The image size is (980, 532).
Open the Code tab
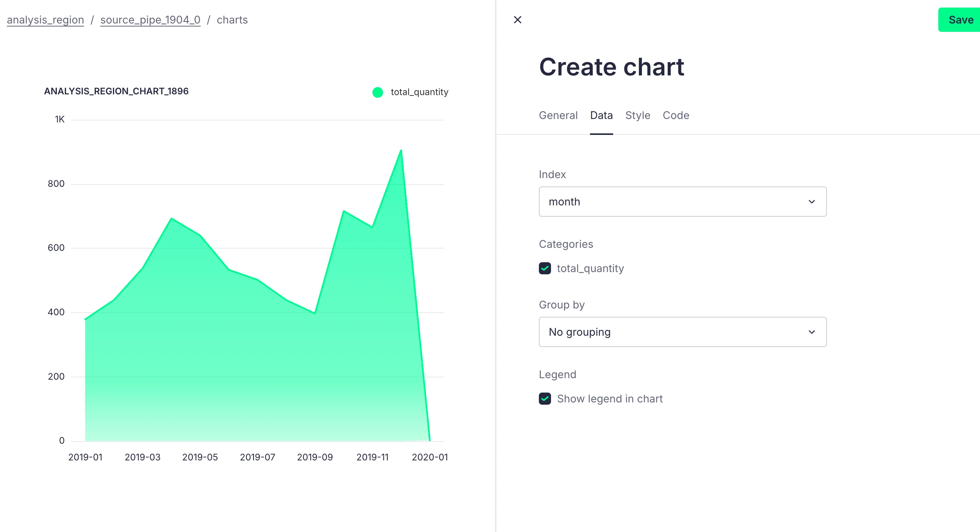click(676, 115)
